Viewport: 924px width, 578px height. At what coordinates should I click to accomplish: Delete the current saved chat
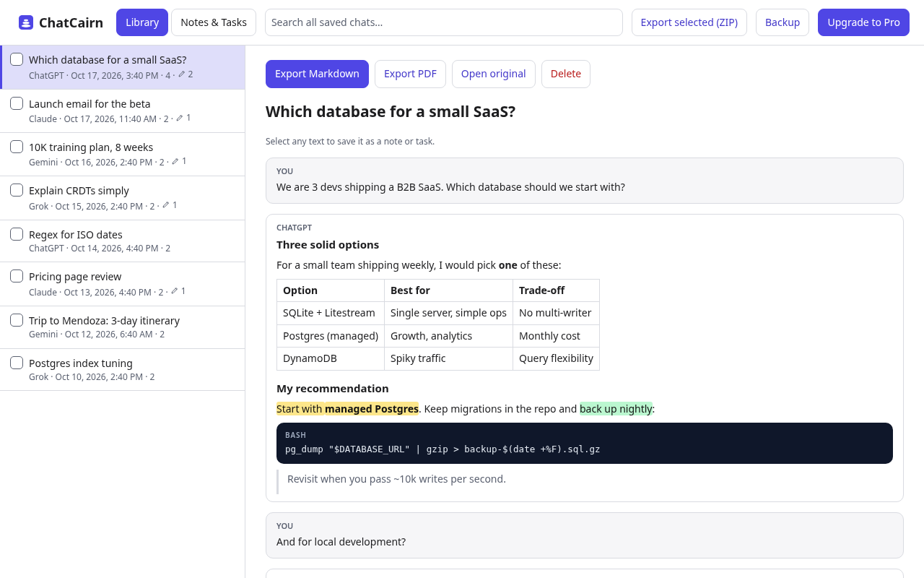[x=566, y=74]
